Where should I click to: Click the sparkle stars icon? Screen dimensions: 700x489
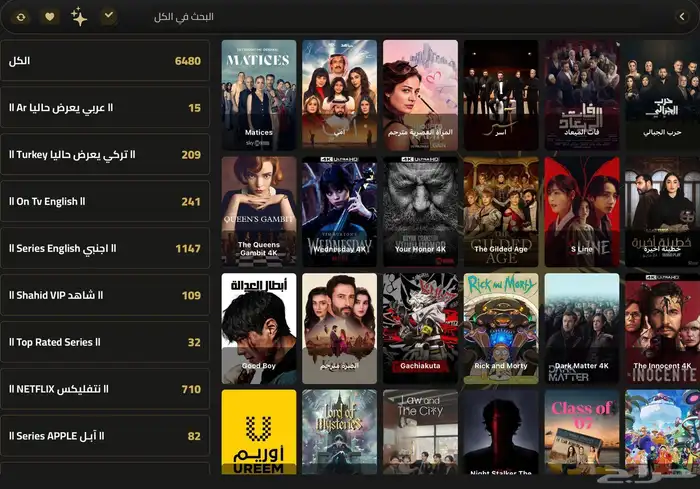pos(79,17)
